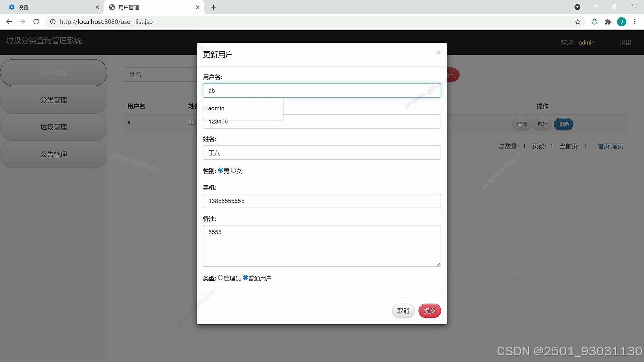644x362 pixels.
Task: Bookmark this page with the star icon
Action: click(x=578, y=22)
